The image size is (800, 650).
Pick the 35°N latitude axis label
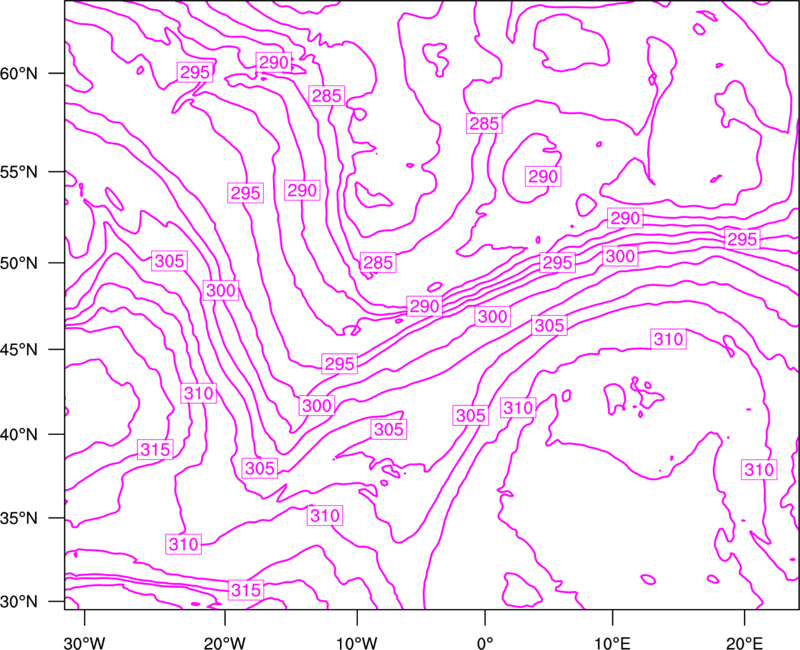tap(19, 518)
